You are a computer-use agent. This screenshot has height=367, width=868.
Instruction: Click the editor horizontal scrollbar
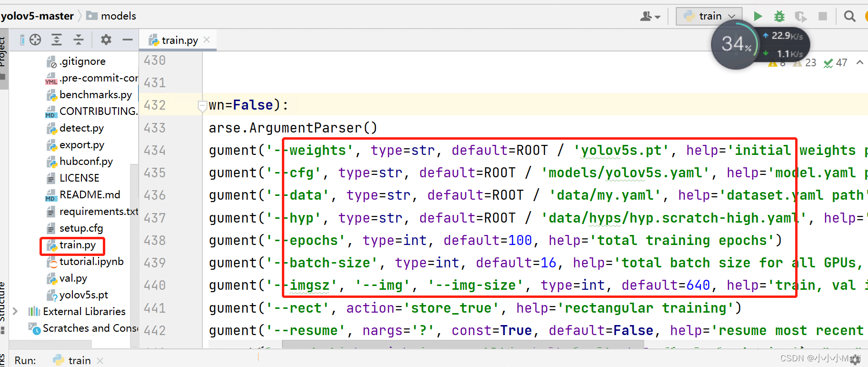pyautogui.click(x=462, y=344)
